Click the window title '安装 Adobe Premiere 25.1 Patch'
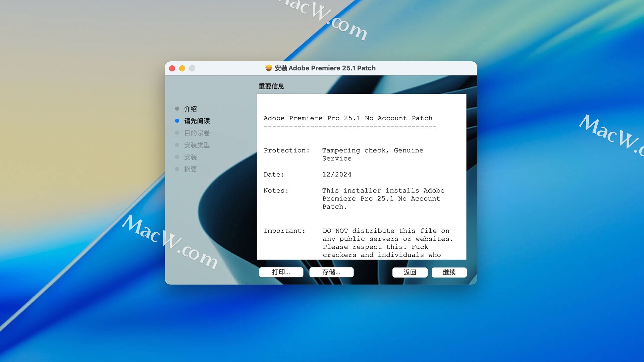The image size is (644, 362). (x=325, y=68)
